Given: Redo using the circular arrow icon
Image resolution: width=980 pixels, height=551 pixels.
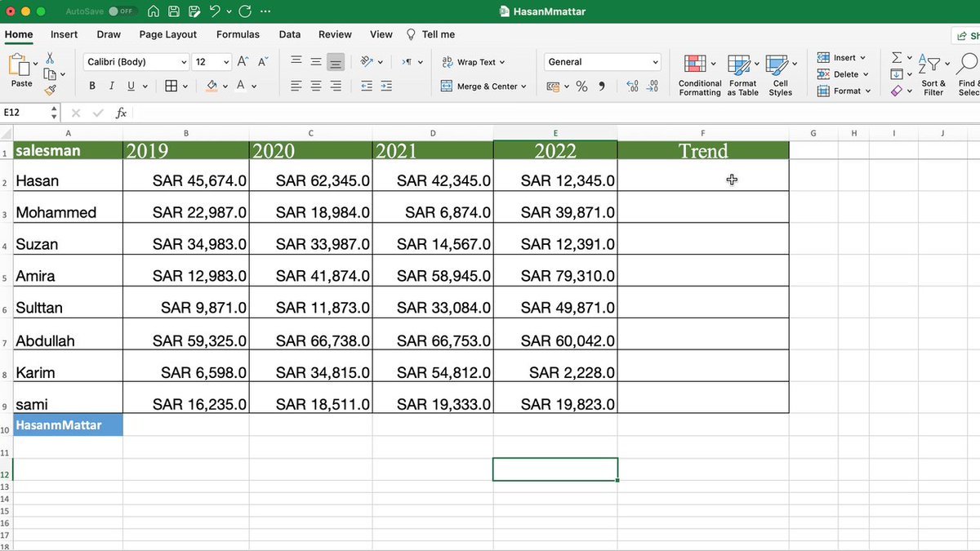Looking at the screenshot, I should coord(247,12).
